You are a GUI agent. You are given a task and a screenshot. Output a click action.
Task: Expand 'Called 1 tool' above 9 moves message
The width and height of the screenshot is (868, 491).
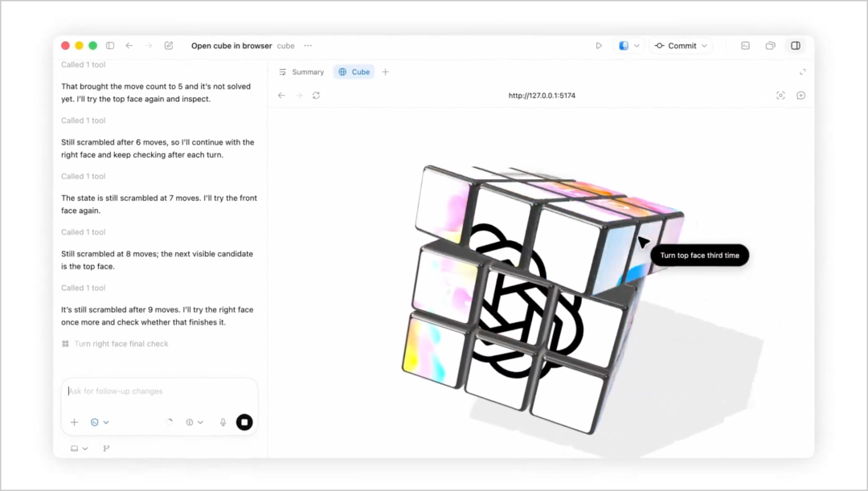pyautogui.click(x=83, y=288)
